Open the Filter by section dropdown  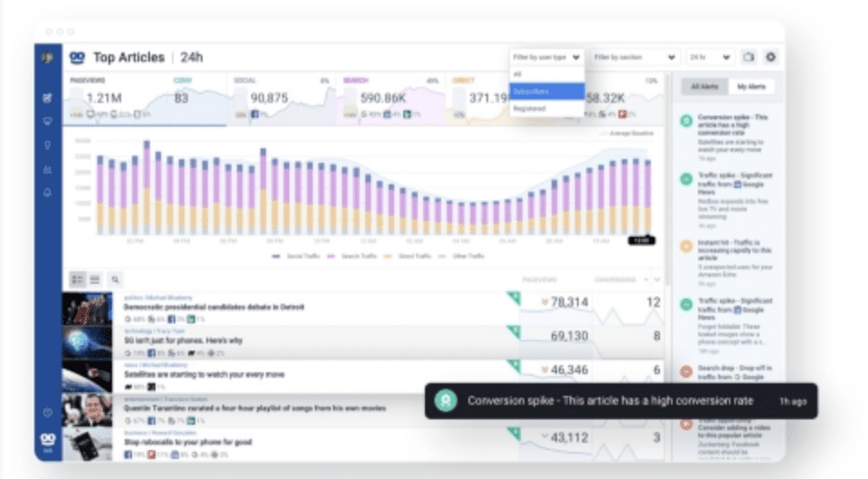click(635, 57)
